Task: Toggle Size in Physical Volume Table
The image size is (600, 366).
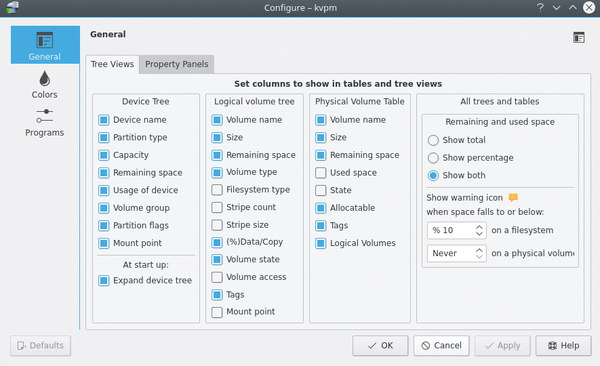Action: coord(321,137)
